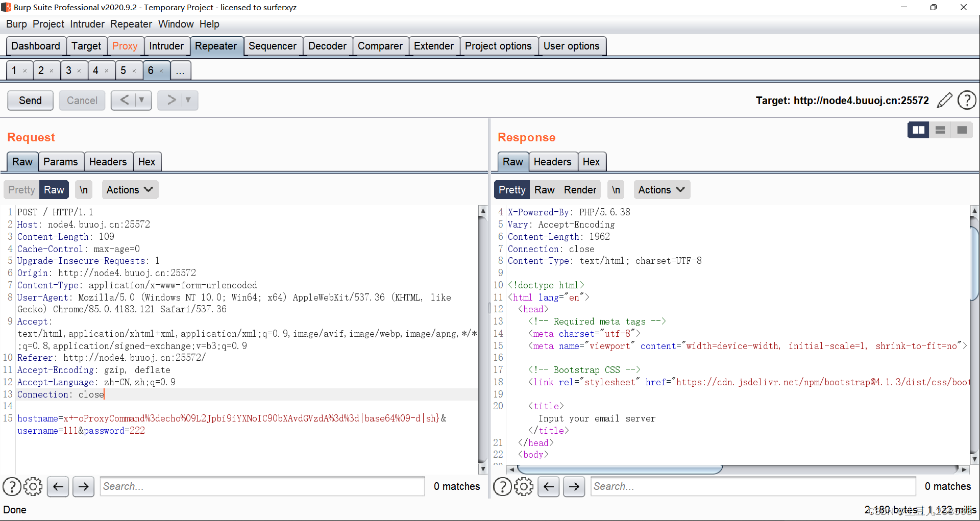Open the response Hex tab
980x521 pixels.
pos(592,162)
